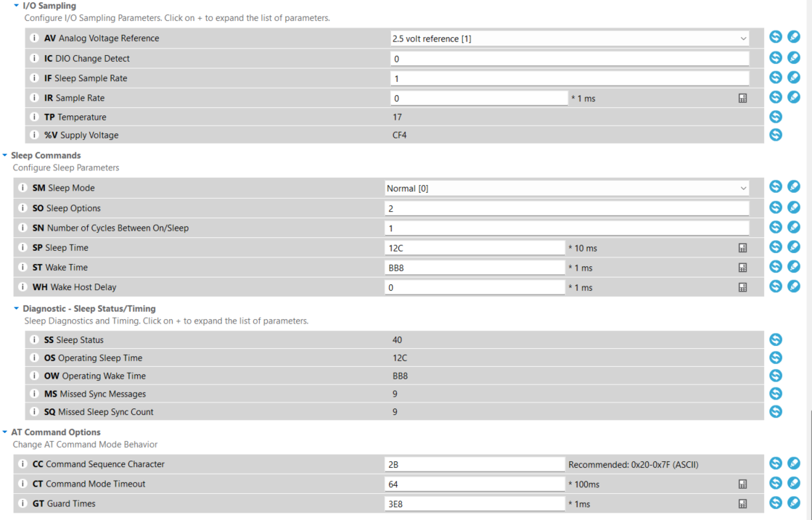812x520 pixels.
Task: Click the info icon beside TP Temperature
Action: click(x=34, y=117)
